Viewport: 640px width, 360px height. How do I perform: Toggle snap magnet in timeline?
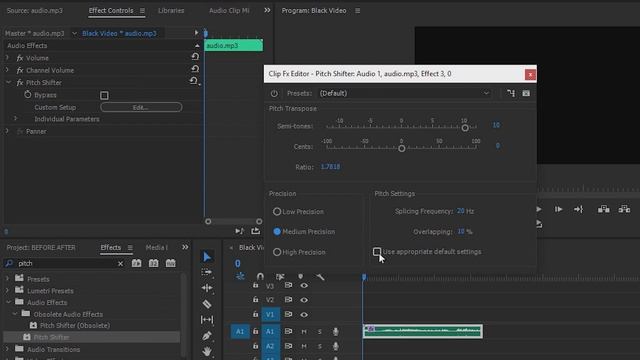[260, 276]
